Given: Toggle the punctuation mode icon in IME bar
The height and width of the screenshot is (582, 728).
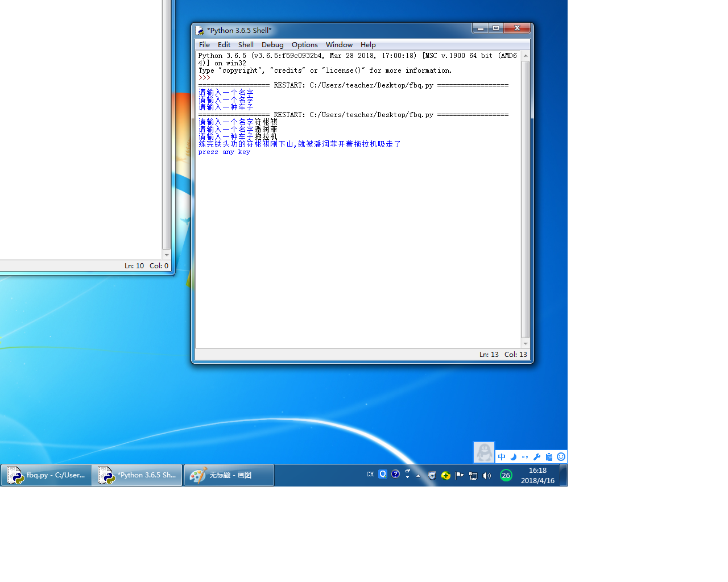Looking at the screenshot, I should (x=525, y=457).
